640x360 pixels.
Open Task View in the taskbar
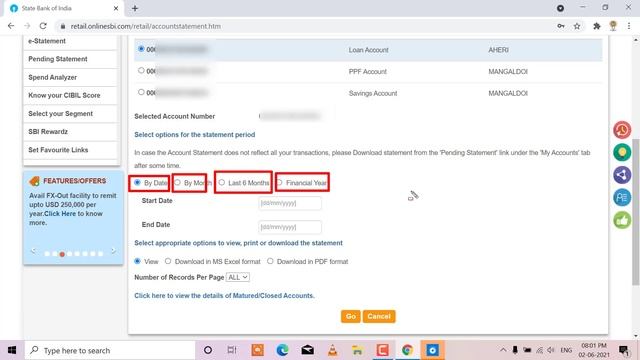[232, 350]
